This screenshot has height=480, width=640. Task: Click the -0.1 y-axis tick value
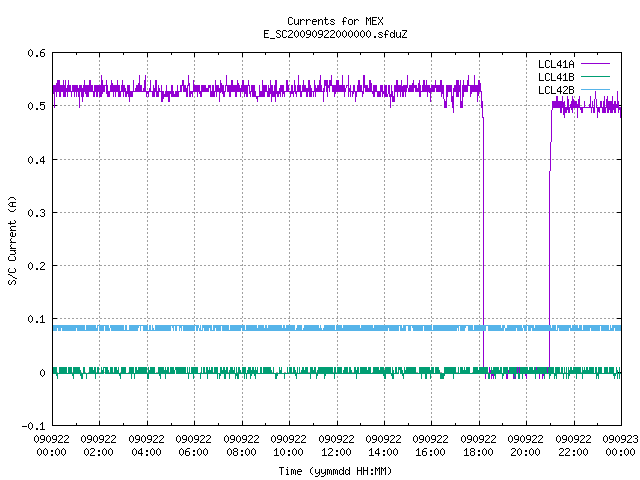tap(33, 426)
